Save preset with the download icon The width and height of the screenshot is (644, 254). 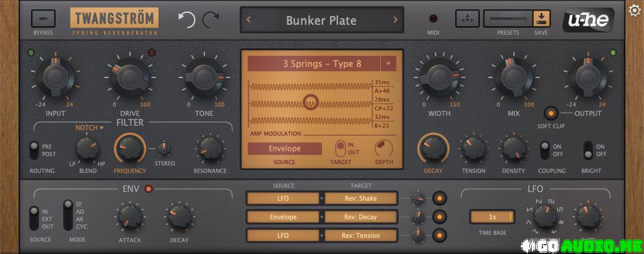(542, 19)
